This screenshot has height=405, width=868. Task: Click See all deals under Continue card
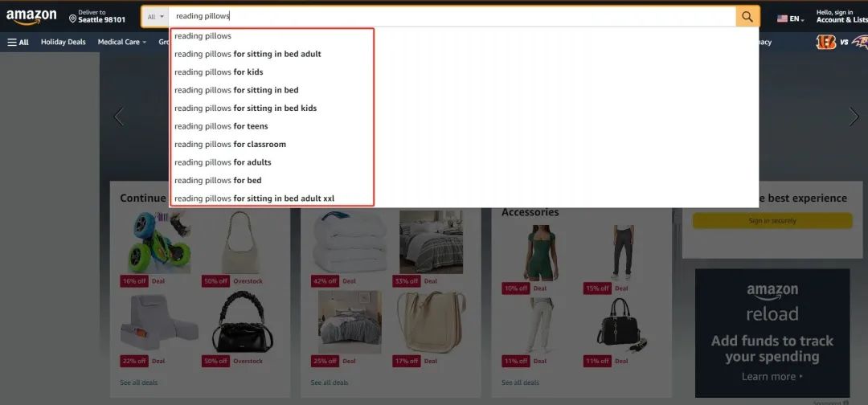(x=139, y=382)
